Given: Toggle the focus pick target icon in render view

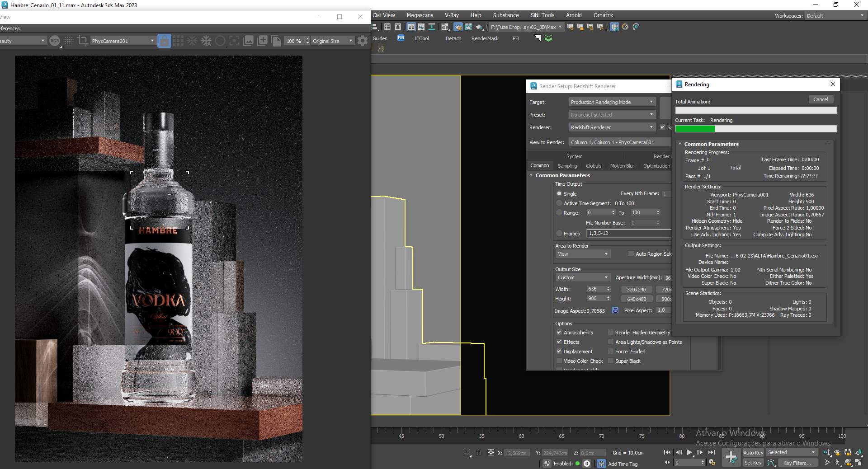Looking at the screenshot, I should [234, 41].
